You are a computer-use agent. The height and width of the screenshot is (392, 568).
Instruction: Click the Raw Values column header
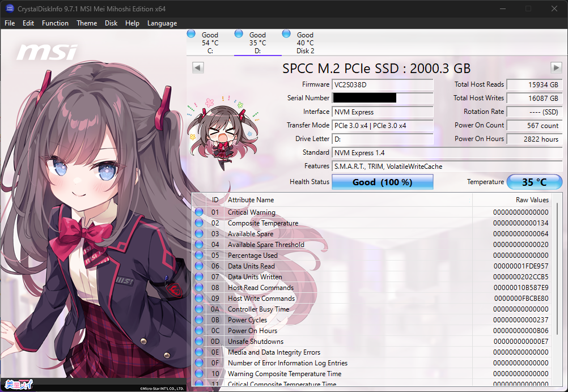click(531, 200)
